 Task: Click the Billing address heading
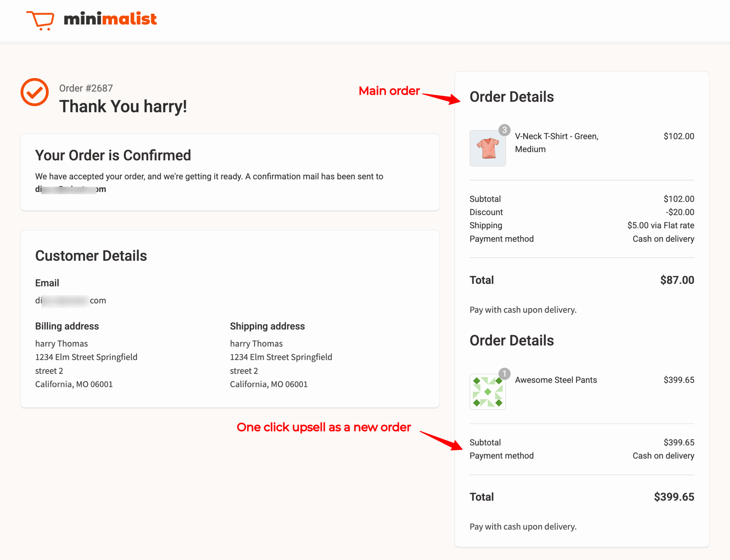pos(67,326)
